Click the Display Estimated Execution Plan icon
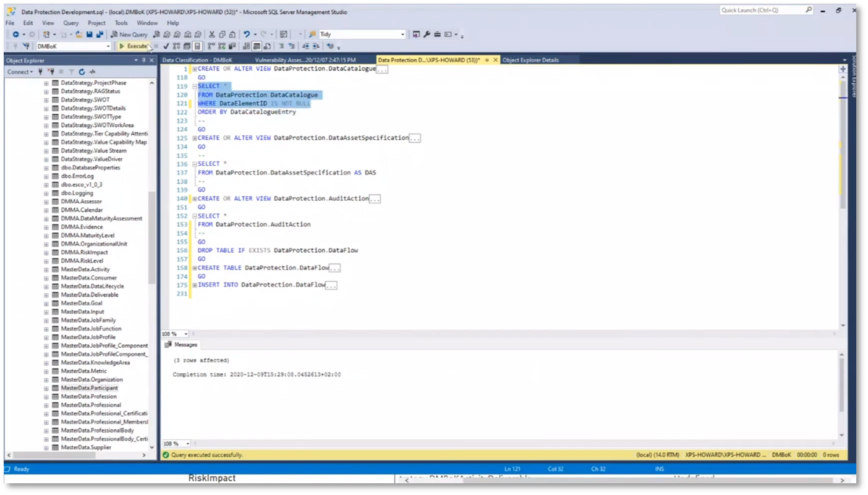 pyautogui.click(x=176, y=46)
